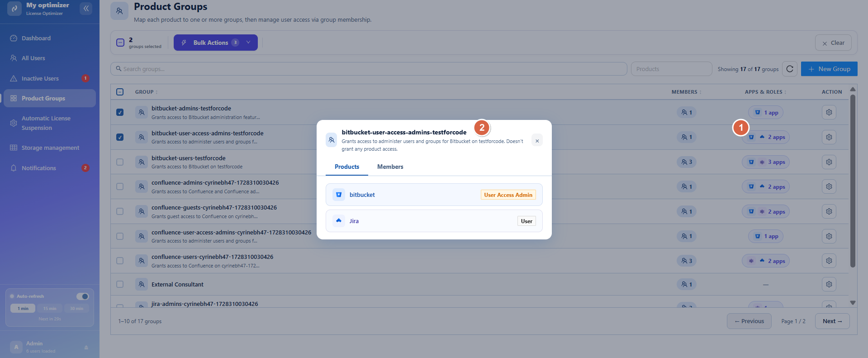Open settings gear for bitbucket-users-testforcode

click(829, 162)
